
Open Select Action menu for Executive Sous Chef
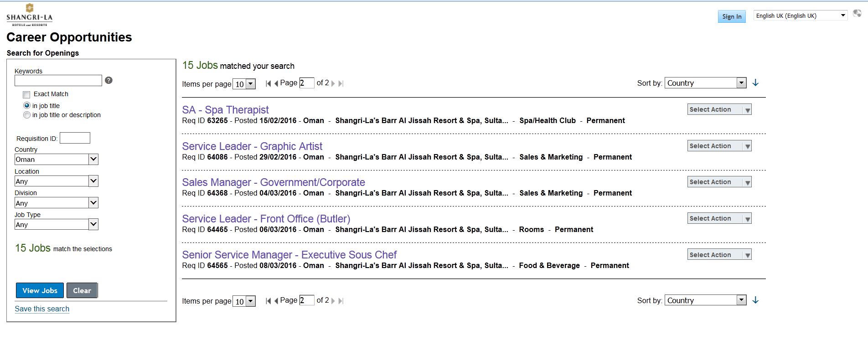pos(719,255)
